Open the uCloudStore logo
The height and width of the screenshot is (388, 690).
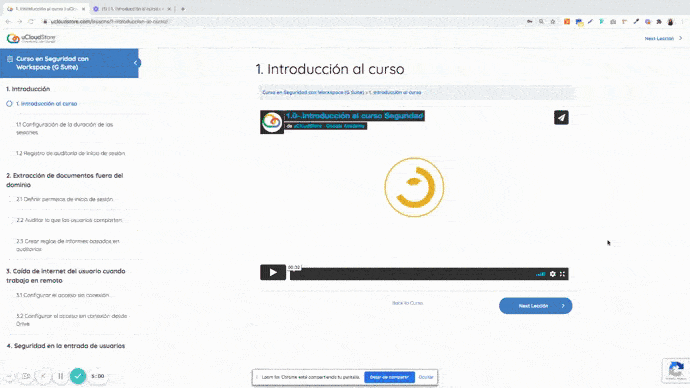[31, 38]
